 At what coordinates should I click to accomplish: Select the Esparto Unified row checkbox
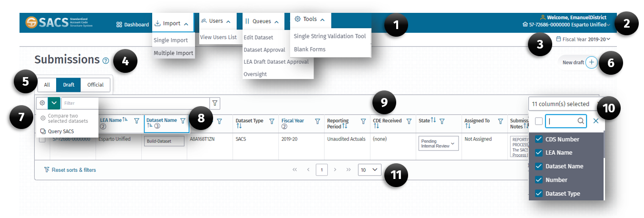click(42, 139)
